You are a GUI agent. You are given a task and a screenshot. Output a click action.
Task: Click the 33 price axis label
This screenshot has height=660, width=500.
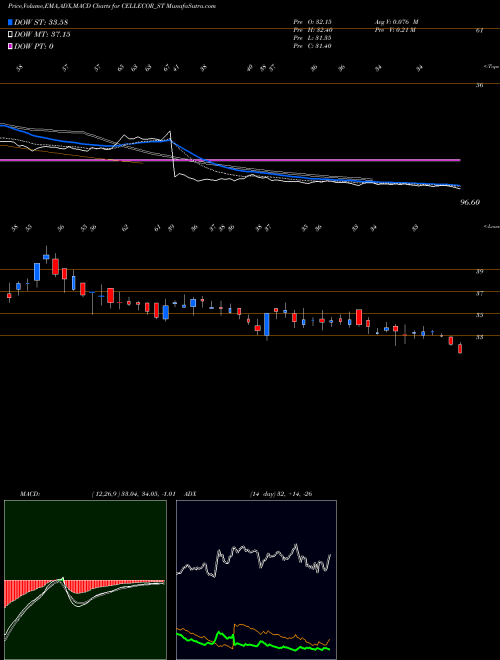click(479, 337)
